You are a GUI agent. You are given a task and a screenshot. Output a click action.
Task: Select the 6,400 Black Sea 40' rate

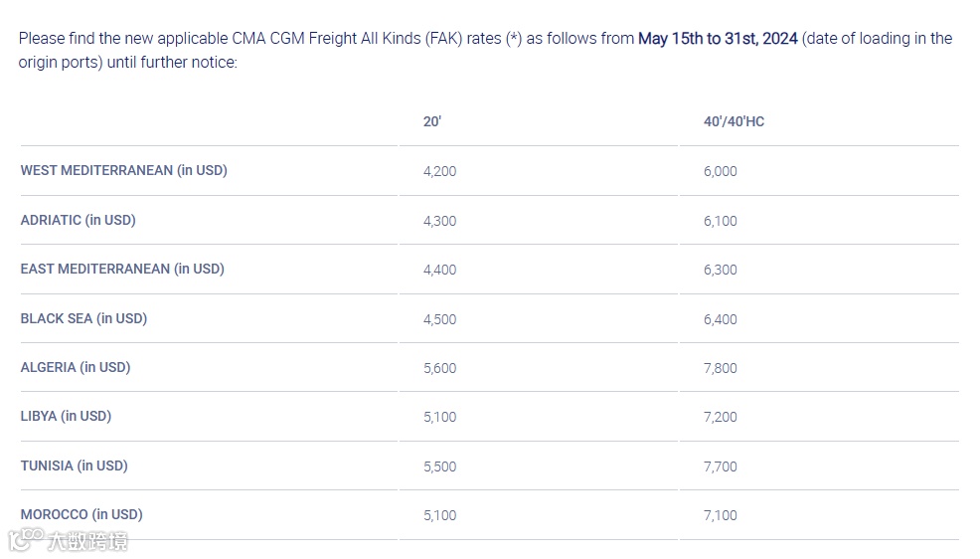[x=720, y=319]
